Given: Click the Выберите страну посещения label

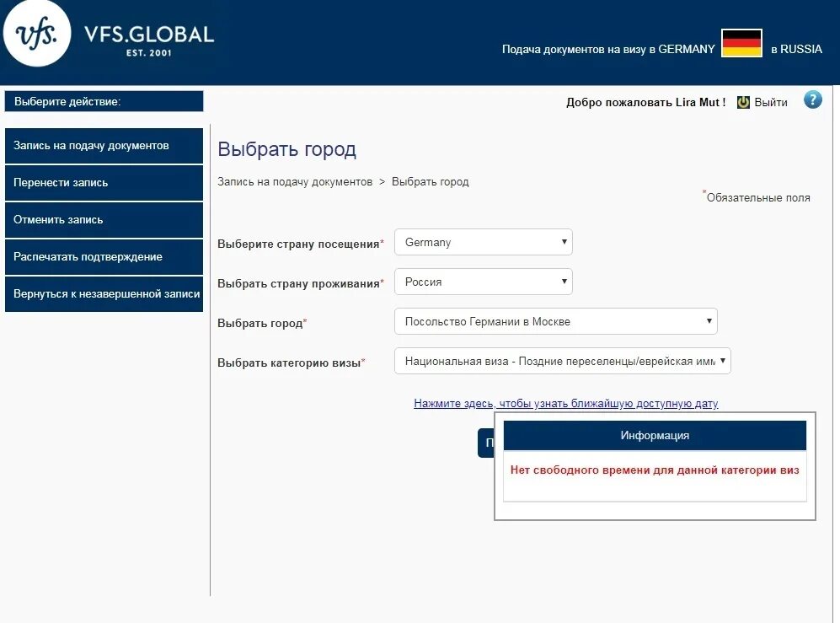Looking at the screenshot, I should (x=301, y=244).
